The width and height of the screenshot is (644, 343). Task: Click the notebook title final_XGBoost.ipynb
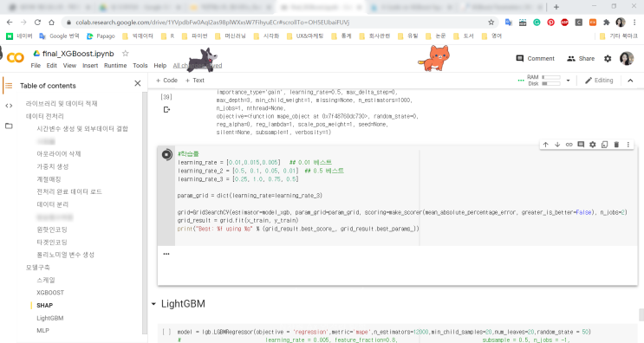pyautogui.click(x=78, y=54)
